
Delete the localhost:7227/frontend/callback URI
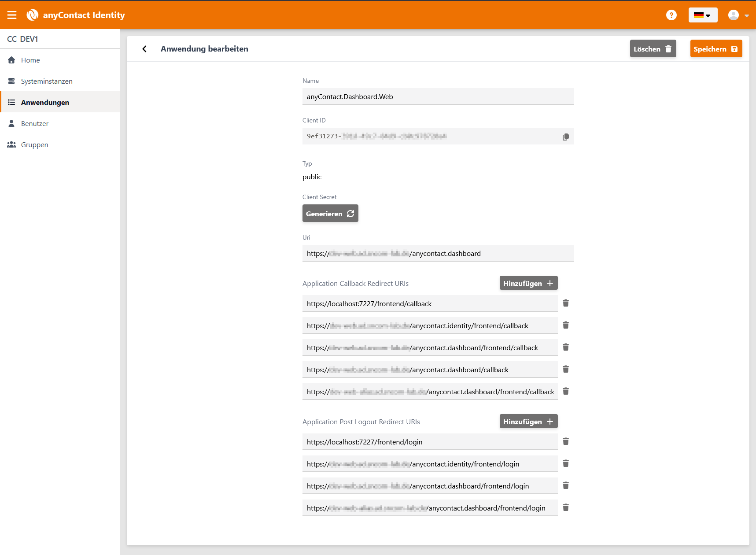(566, 303)
